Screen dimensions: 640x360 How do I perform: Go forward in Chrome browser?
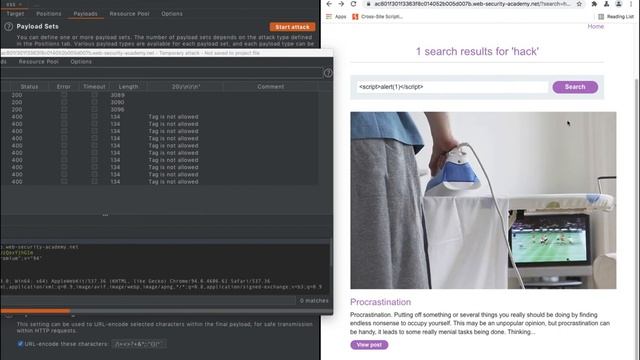pos(341,4)
